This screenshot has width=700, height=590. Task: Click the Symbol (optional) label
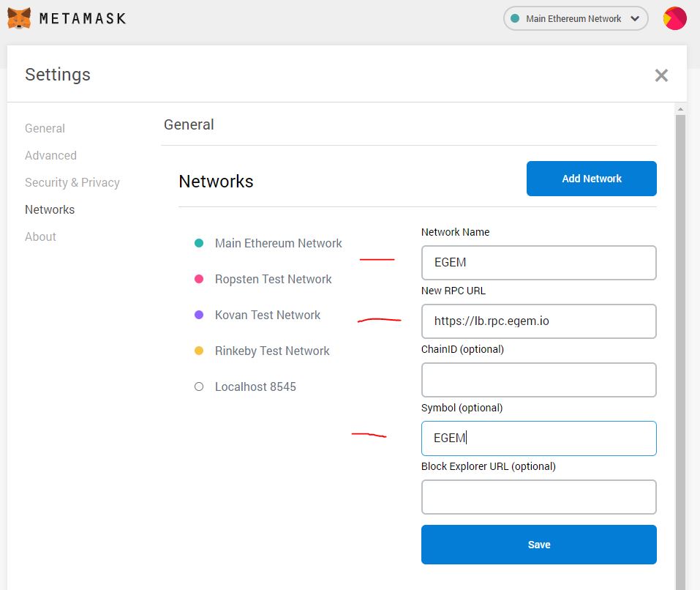(462, 408)
